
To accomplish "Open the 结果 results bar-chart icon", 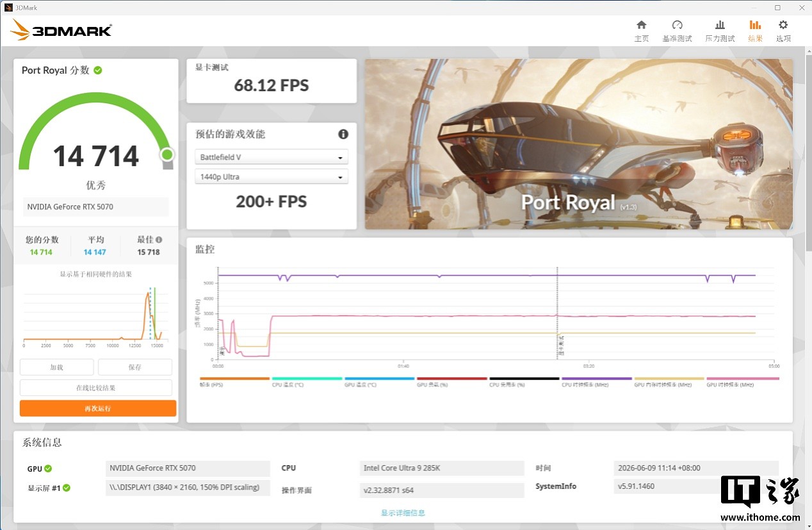I will 755,25.
